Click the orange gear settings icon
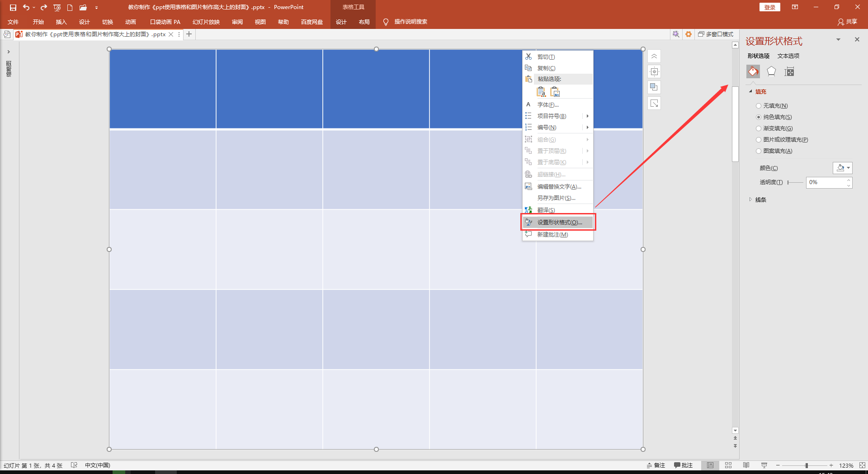The width and height of the screenshot is (868, 474). click(x=689, y=34)
